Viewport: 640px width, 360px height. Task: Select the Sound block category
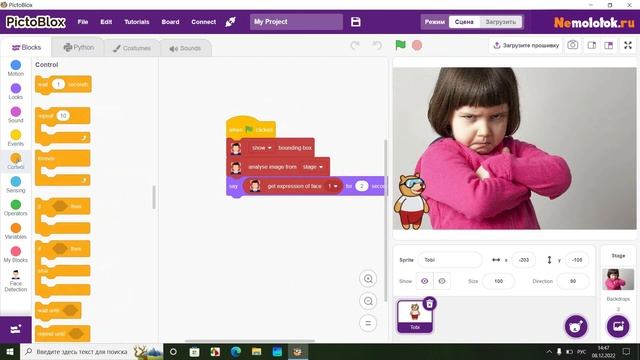click(x=16, y=115)
